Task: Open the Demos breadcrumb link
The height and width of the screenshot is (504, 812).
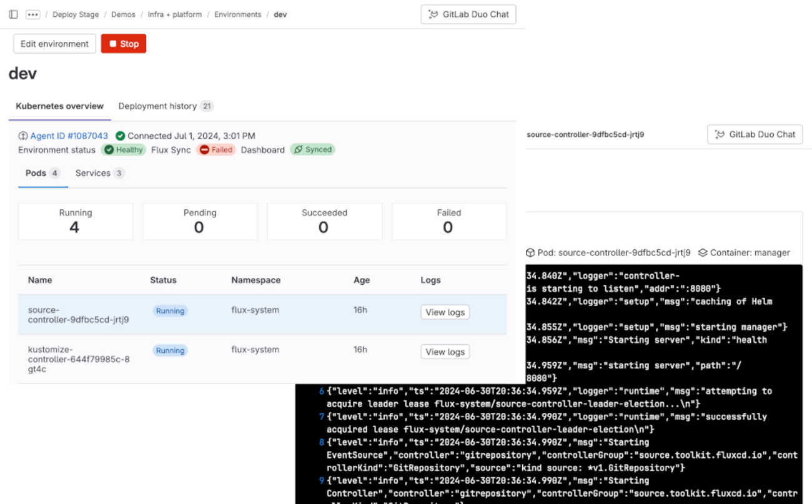Action: click(x=123, y=14)
